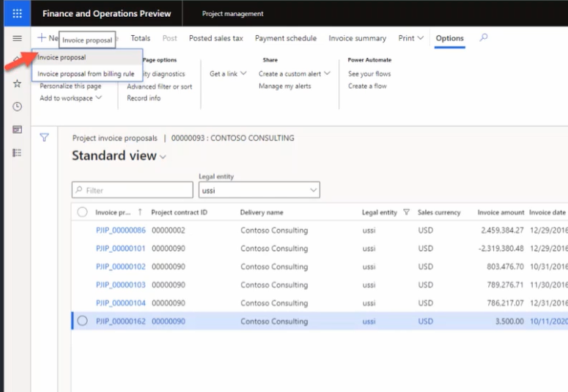Click contract ID link 00000090 in selected row

(x=169, y=321)
